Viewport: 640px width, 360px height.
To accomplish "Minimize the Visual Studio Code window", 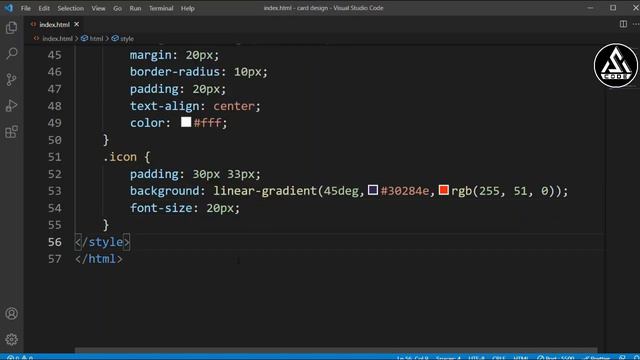I will tap(590, 8).
